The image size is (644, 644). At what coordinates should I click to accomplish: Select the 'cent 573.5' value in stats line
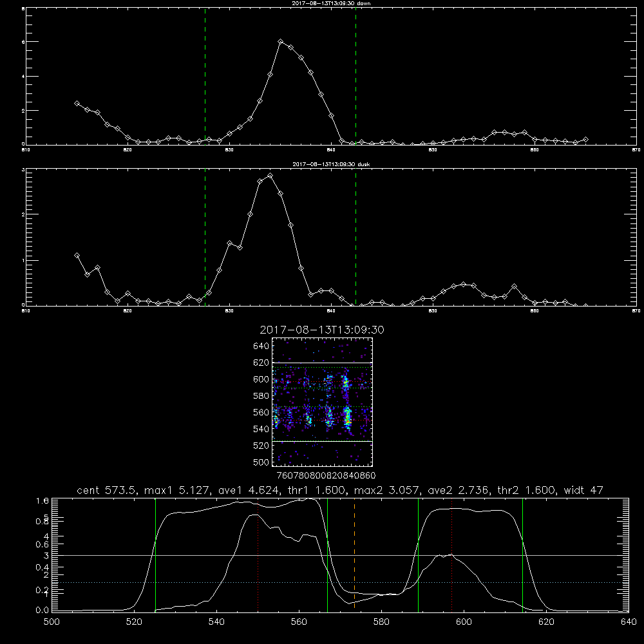pos(107,490)
